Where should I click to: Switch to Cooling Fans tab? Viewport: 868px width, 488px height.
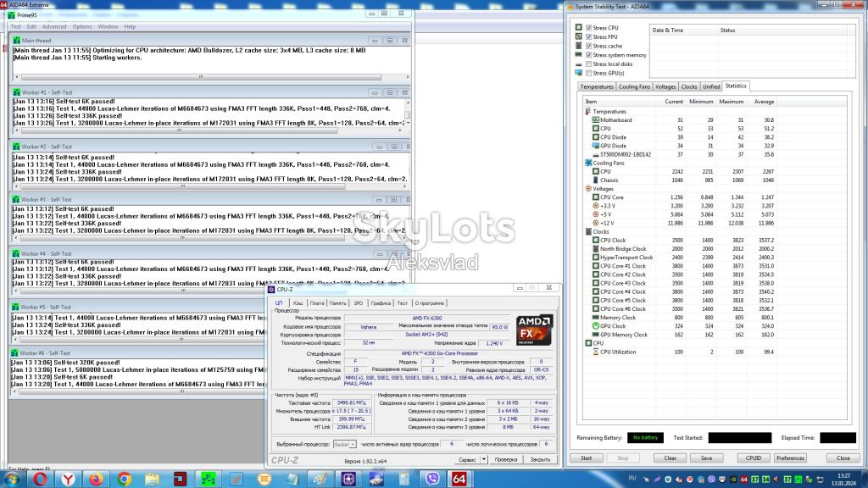(x=634, y=87)
